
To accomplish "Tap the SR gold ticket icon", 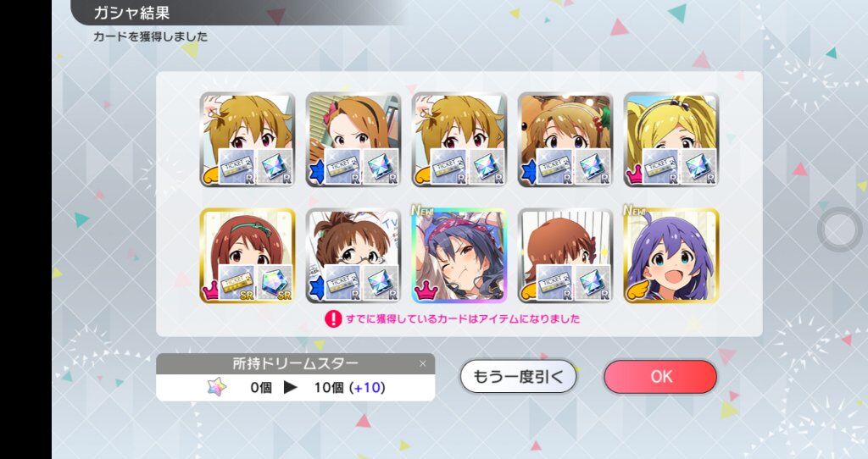I will click(x=237, y=283).
